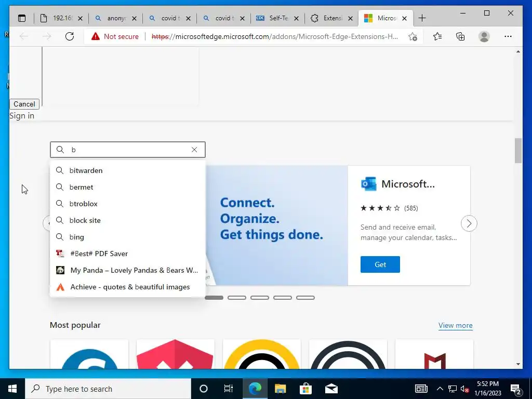The height and width of the screenshot is (399, 532).
Task: Open the tab actions menu icon
Action: (22, 18)
